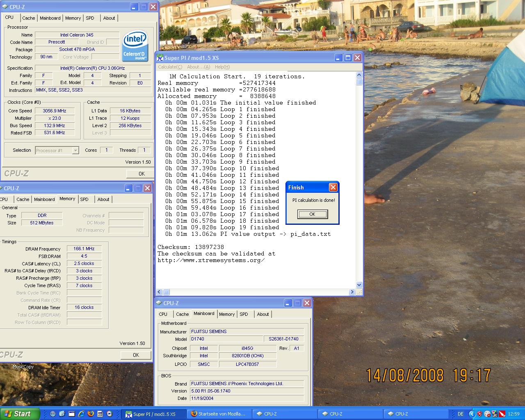Viewport: 525px width, 420px height.
Task: Launch Firefox from Quick Launch bar
Action: click(91, 414)
